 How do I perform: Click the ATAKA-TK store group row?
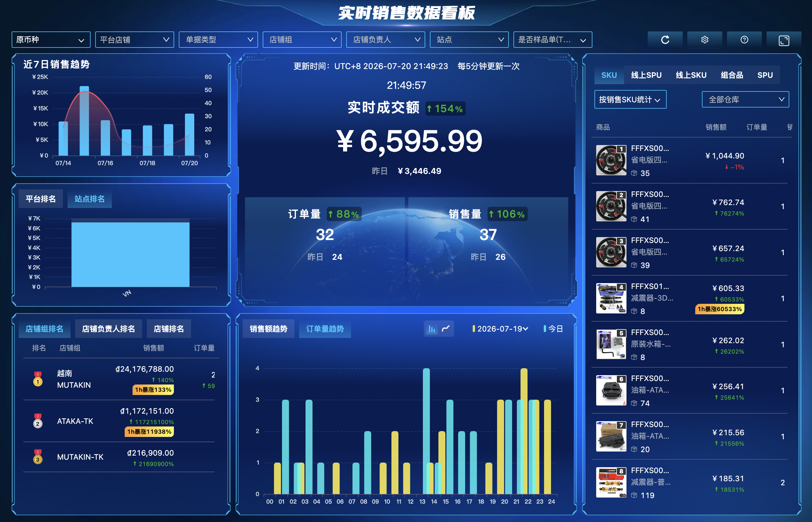point(119,421)
